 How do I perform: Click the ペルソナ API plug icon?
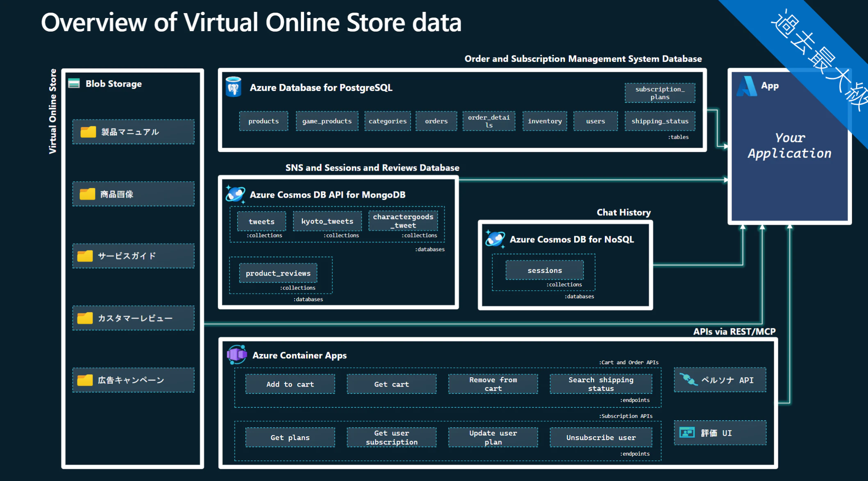pyautogui.click(x=688, y=380)
